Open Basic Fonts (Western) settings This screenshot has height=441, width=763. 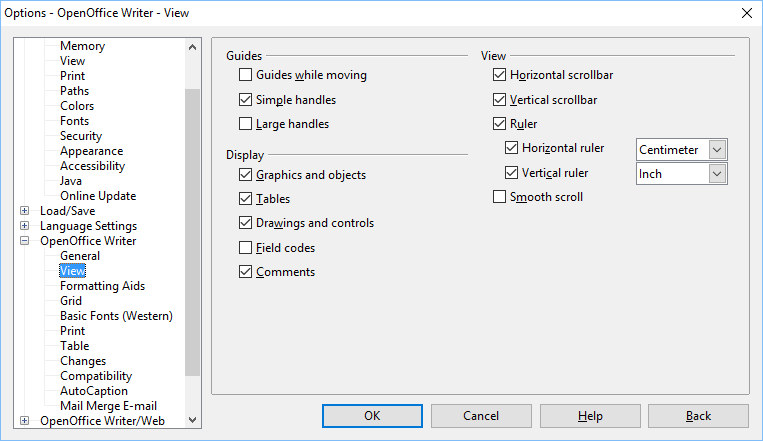click(x=116, y=316)
